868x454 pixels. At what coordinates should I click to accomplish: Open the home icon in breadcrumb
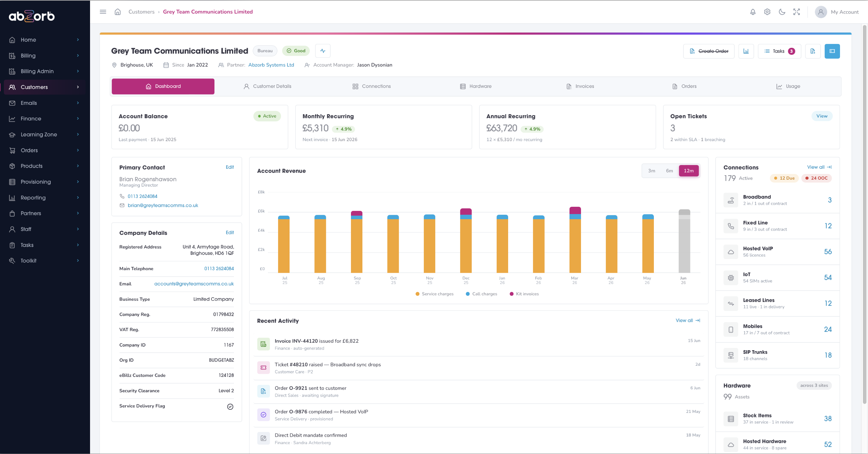(118, 12)
